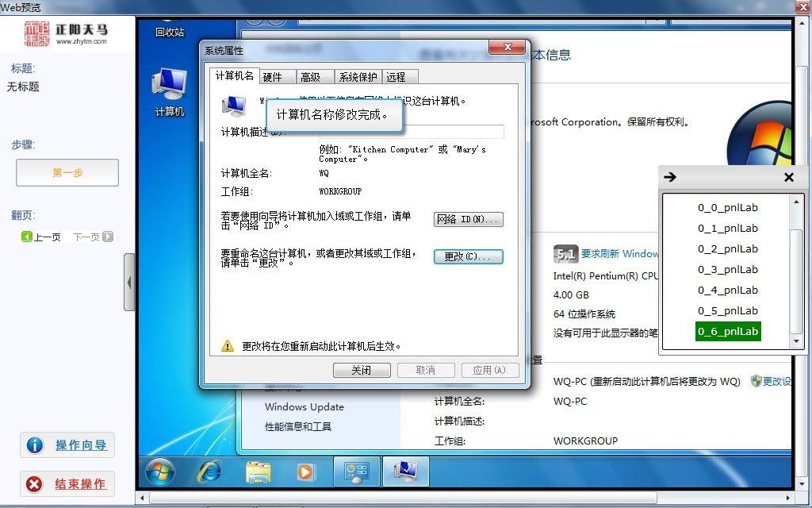Click the 计算机名称修改完成 tooltip

point(334,114)
